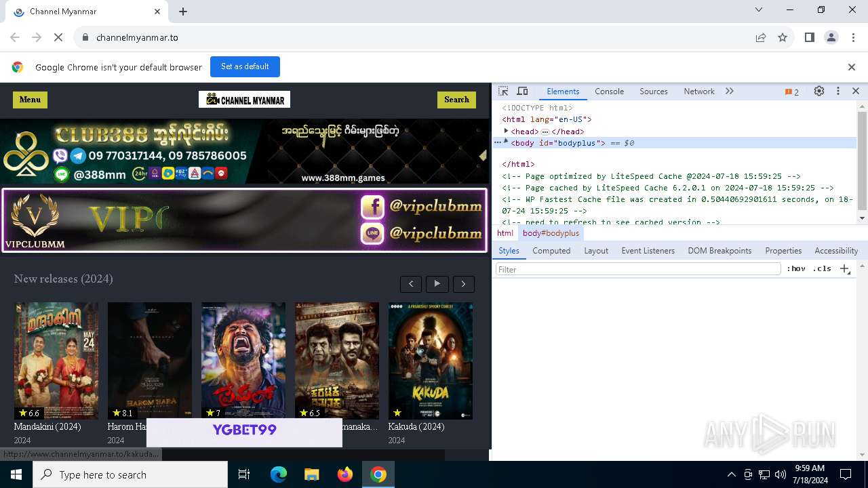Viewport: 868px width, 488px height.
Task: Open DevTools settings gear
Action: [819, 91]
